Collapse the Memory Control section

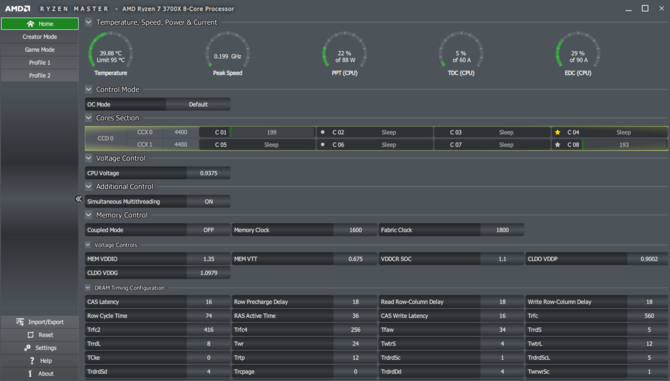[x=88, y=215]
